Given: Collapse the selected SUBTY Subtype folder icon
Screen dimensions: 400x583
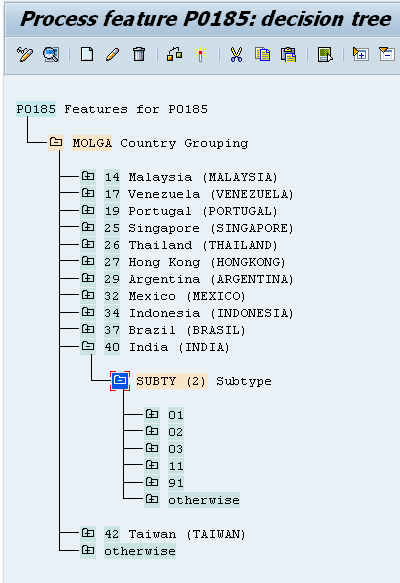Looking at the screenshot, I should 120,381.
